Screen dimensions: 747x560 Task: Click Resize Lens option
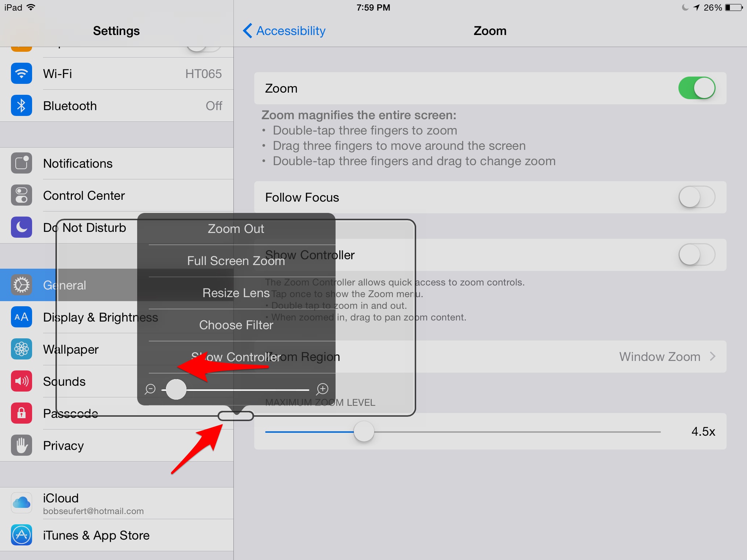click(x=236, y=292)
